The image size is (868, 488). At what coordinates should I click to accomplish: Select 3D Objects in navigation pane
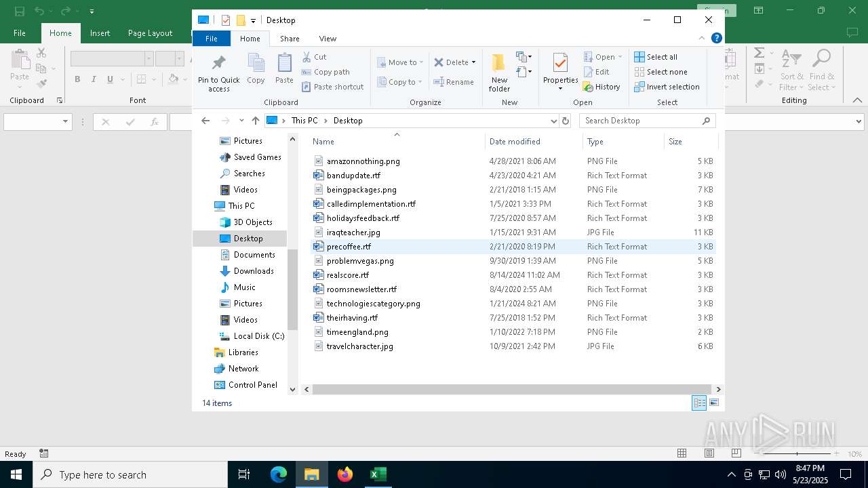(253, 222)
